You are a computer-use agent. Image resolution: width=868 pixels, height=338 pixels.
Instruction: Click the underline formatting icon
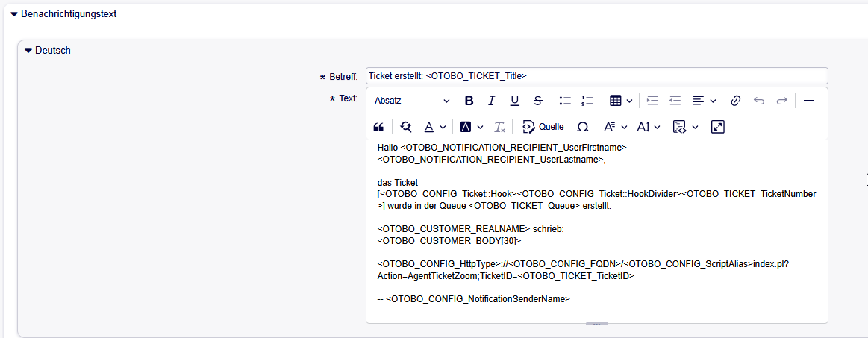tap(514, 101)
